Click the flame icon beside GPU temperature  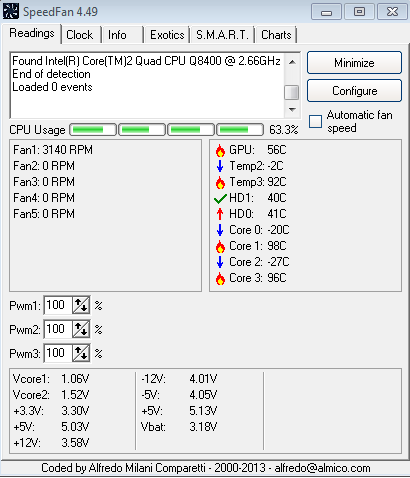[220, 150]
